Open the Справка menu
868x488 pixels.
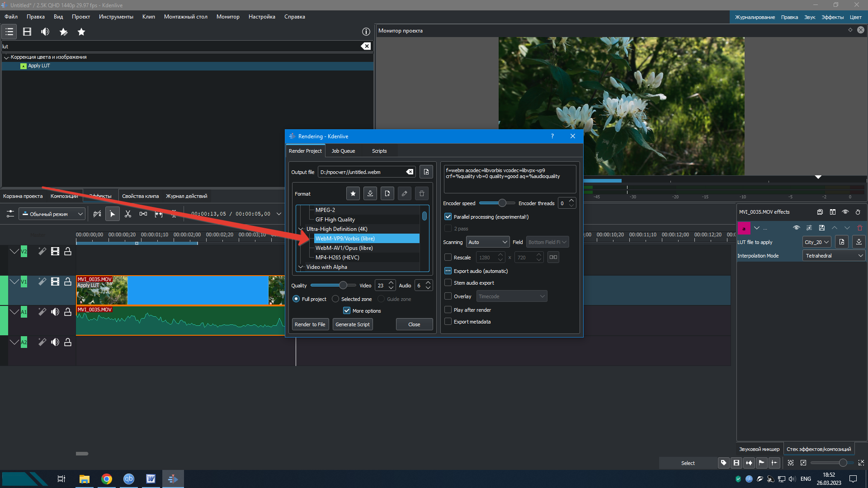point(295,17)
